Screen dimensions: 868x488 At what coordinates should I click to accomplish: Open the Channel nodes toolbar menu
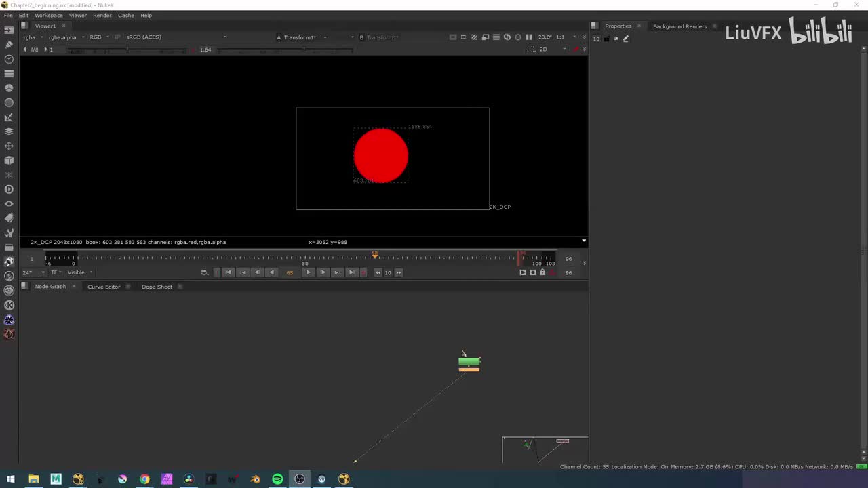click(9, 73)
